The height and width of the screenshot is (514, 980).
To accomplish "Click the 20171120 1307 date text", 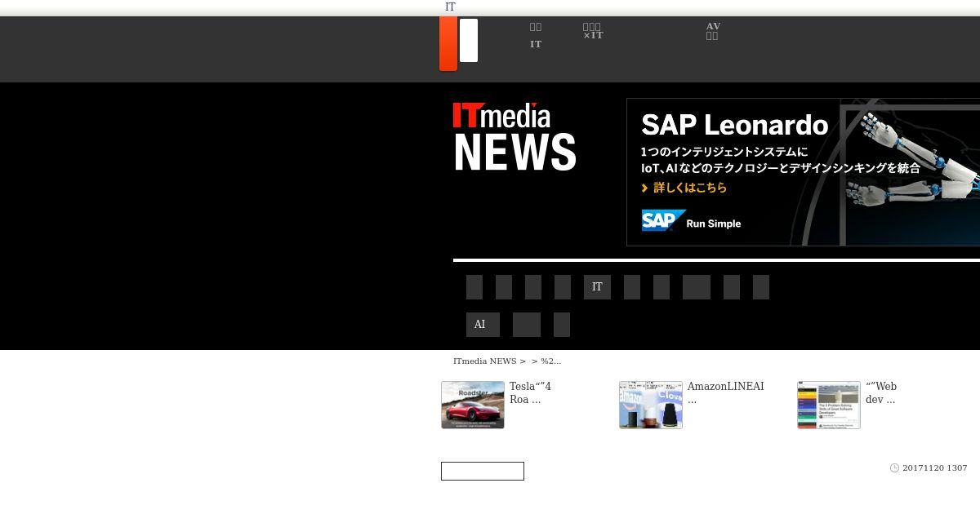I will (935, 468).
